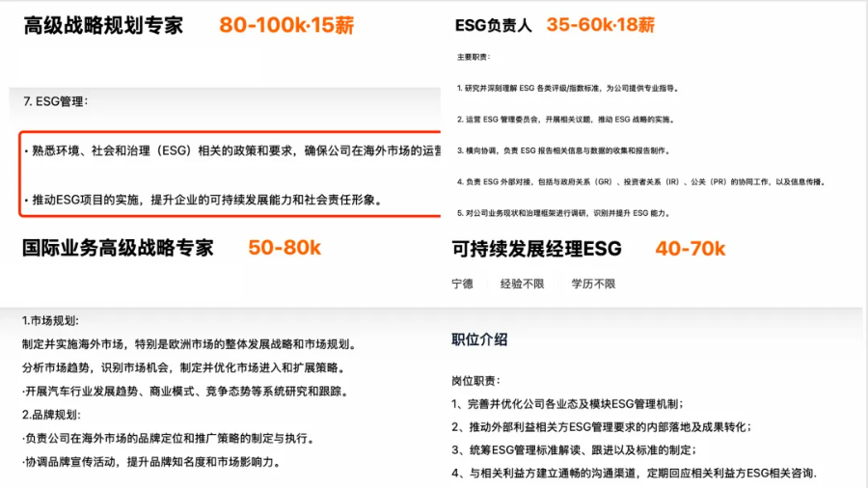This screenshot has height=488, width=868.
Task: Click the salary 50-80k
Action: [285, 248]
